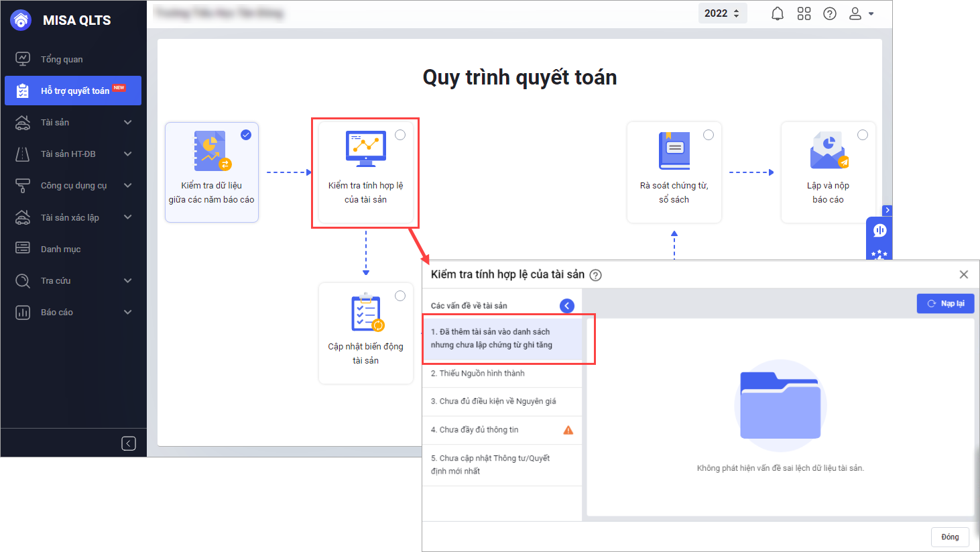The image size is (980, 552).
Task: Expand the Công cụ dụng cụ submenu chevron
Action: 128,186
